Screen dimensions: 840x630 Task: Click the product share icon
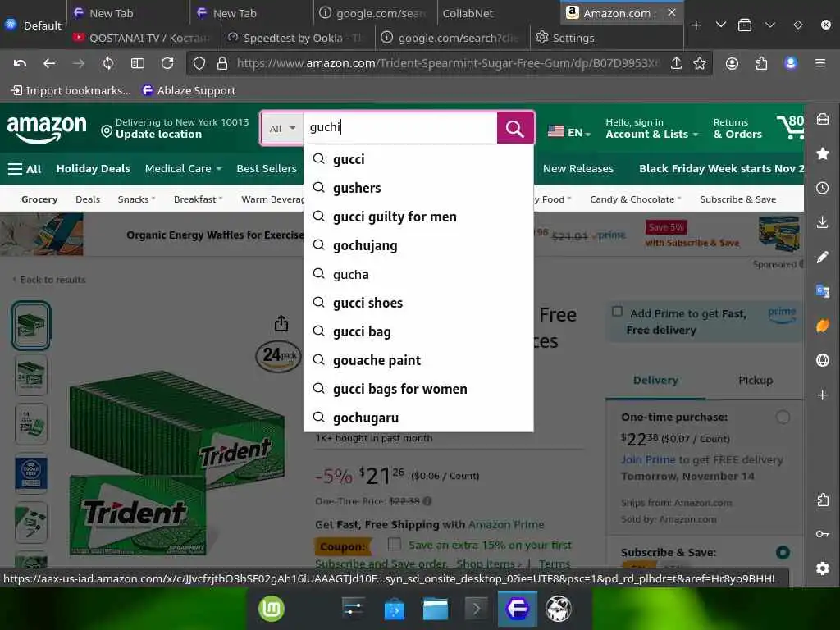[x=281, y=323]
